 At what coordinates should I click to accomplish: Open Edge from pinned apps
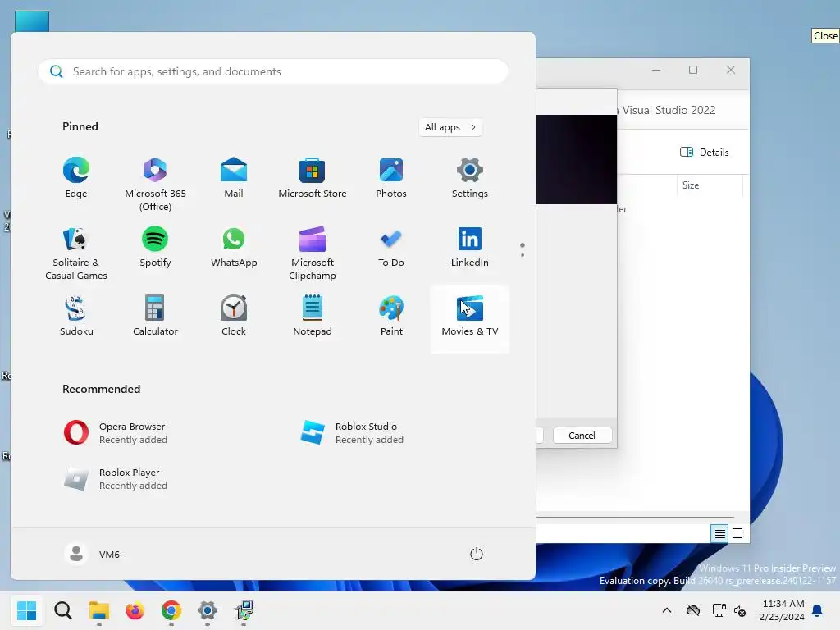point(76,178)
